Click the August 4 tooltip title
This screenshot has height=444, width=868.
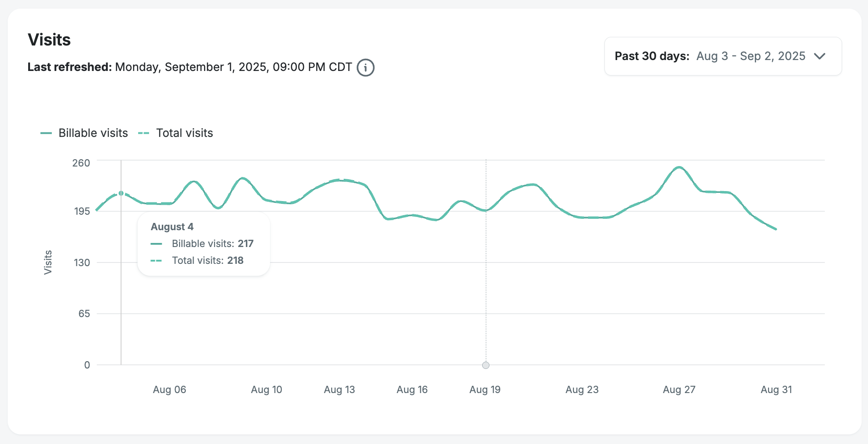point(172,227)
